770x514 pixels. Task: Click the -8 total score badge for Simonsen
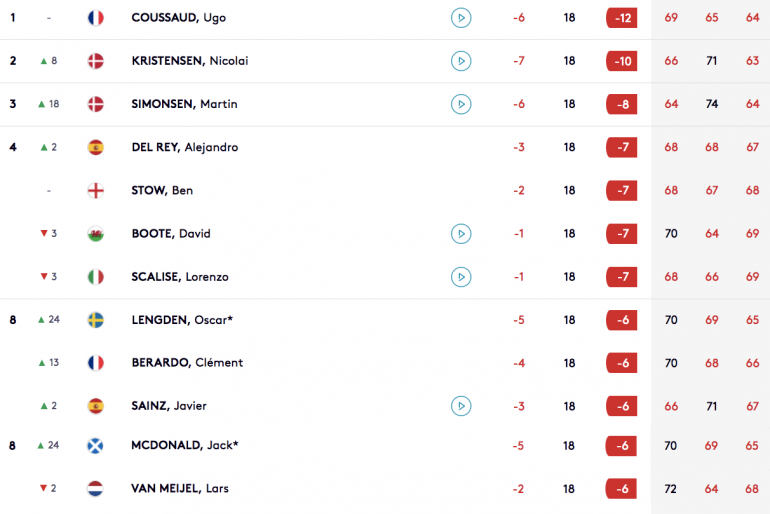click(622, 104)
